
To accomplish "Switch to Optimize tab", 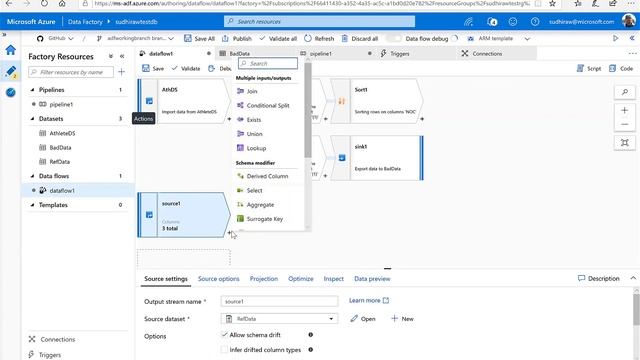I will pyautogui.click(x=301, y=279).
